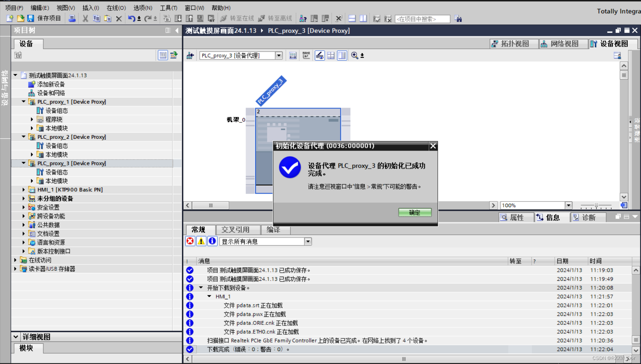Expand the 在线访问 tree node

tap(15, 260)
